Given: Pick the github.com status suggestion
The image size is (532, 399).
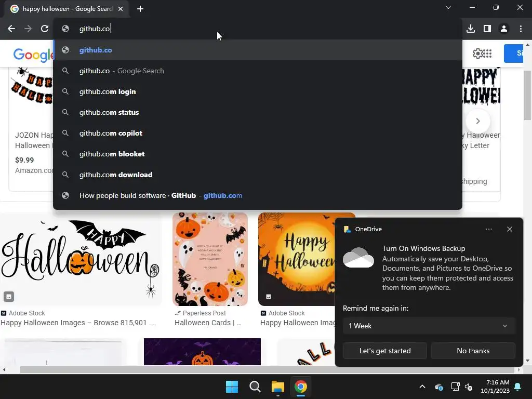Looking at the screenshot, I should pyautogui.click(x=258, y=112).
